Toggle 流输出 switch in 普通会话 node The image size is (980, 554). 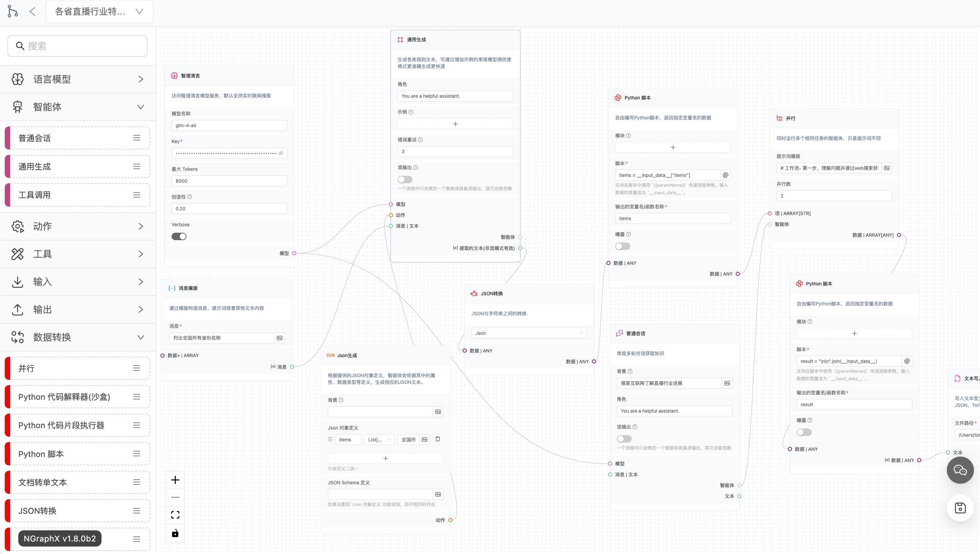point(624,439)
